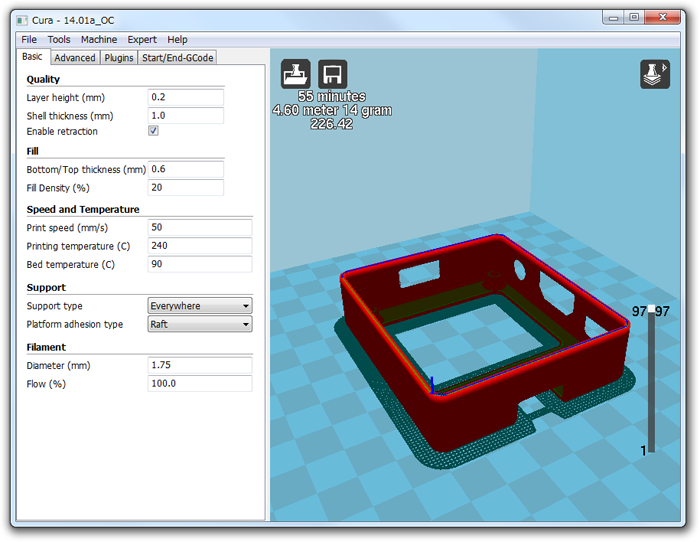Click the Flow (%) input field

[200, 384]
